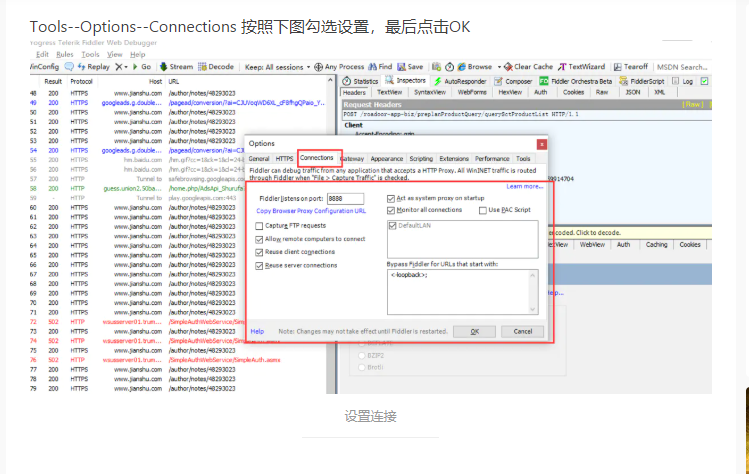Click the Remove X toolbar icon
This screenshot has width=749, height=474.
[118, 67]
